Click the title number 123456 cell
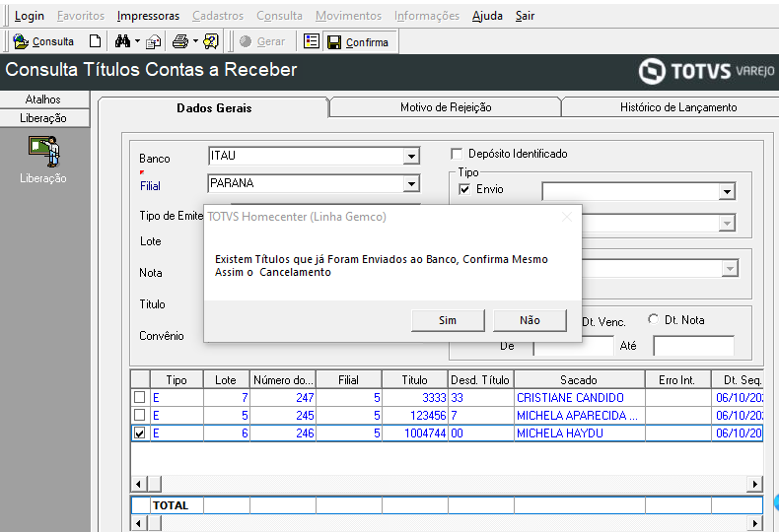This screenshot has height=532, width=779. point(415,416)
